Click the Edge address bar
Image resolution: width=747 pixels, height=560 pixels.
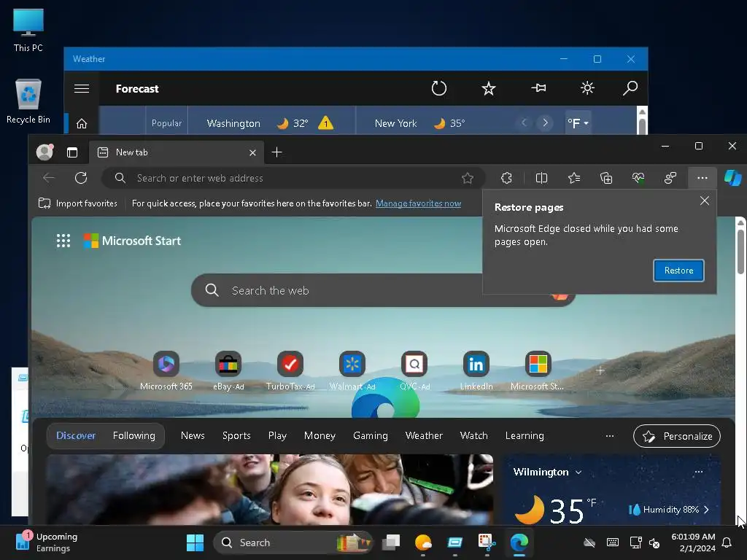293,178
